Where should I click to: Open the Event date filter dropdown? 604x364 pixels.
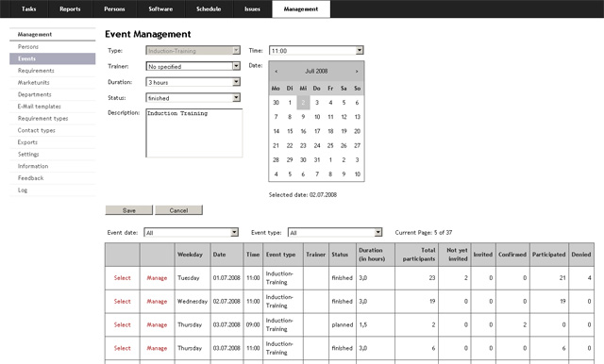(x=191, y=233)
